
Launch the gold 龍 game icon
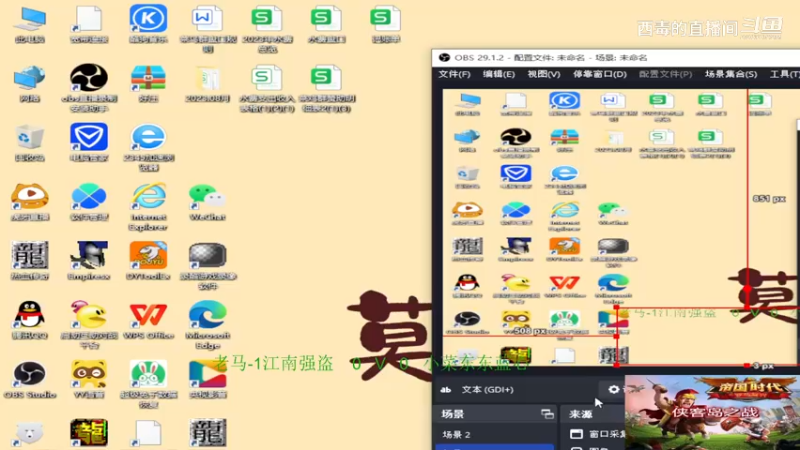coord(89,433)
